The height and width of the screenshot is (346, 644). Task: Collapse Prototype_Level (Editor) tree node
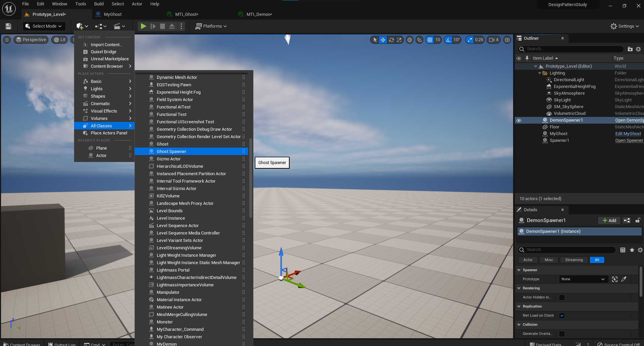click(x=536, y=66)
